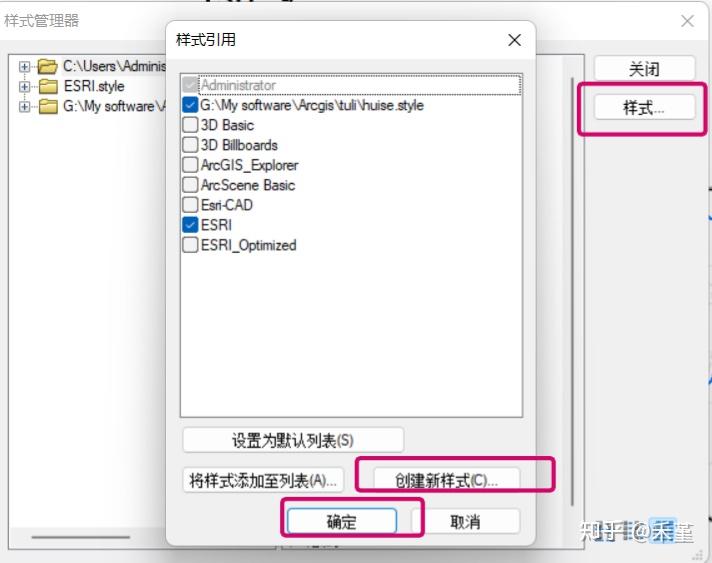Click the C:\Users\Administrator folder icon
Image resolution: width=712 pixels, height=563 pixels.
[x=47, y=66]
